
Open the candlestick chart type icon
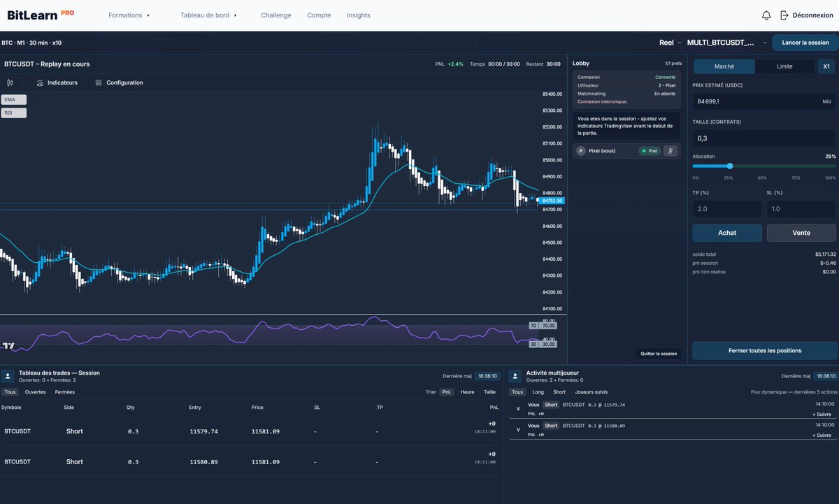[10, 82]
